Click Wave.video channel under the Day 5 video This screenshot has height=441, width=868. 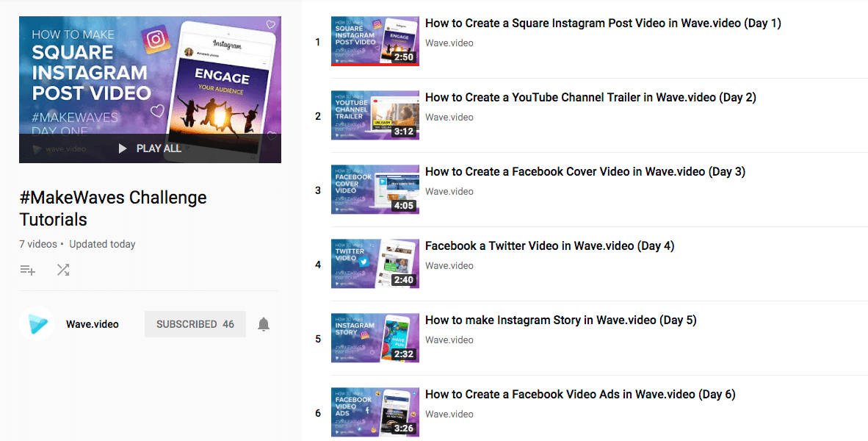[x=449, y=340]
